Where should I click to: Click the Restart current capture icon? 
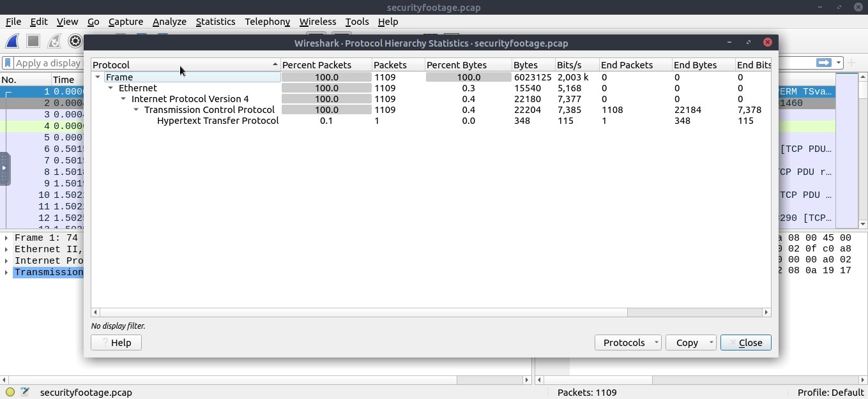coord(54,41)
